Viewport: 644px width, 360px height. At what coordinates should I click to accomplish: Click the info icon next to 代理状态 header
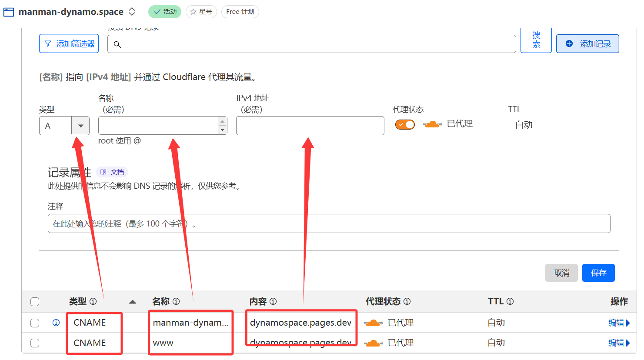407,301
